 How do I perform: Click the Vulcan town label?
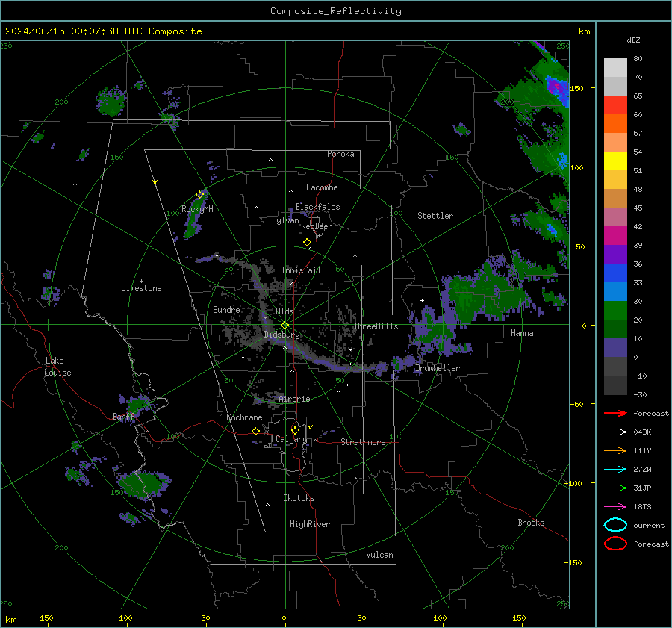pyautogui.click(x=379, y=555)
